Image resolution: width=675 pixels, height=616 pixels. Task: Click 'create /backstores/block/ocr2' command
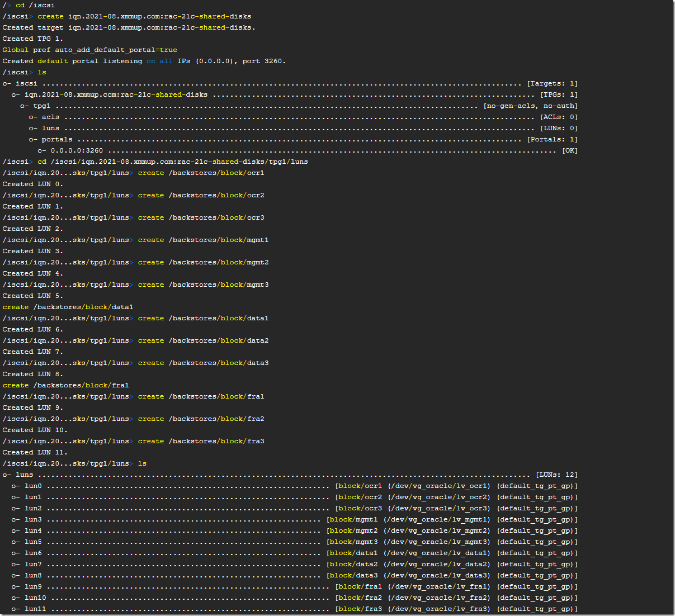[x=201, y=195]
